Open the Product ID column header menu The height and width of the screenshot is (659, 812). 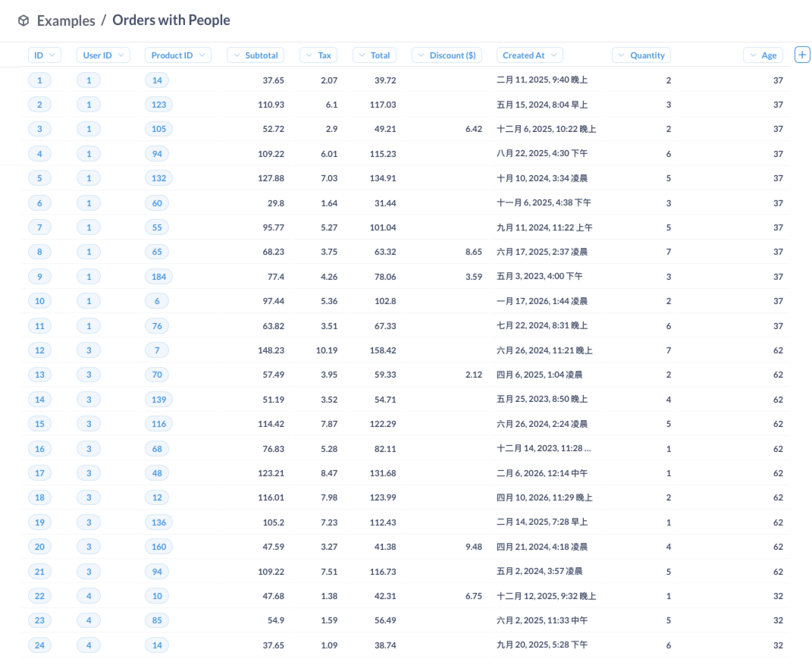pyautogui.click(x=177, y=55)
